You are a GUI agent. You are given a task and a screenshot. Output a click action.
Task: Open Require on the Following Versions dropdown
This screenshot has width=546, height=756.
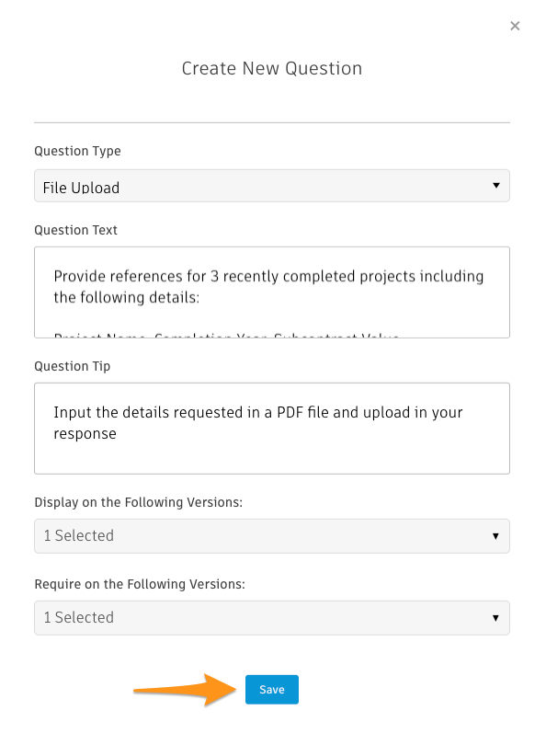point(272,618)
